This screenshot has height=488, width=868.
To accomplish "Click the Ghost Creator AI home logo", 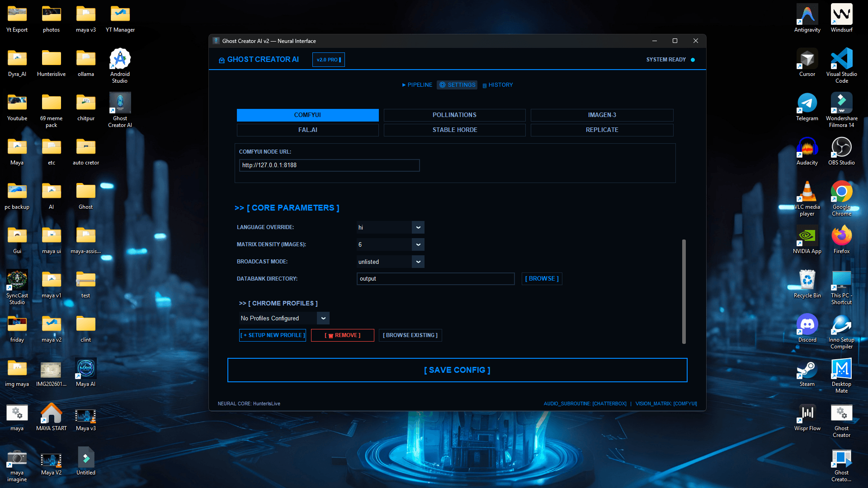I will click(259, 60).
